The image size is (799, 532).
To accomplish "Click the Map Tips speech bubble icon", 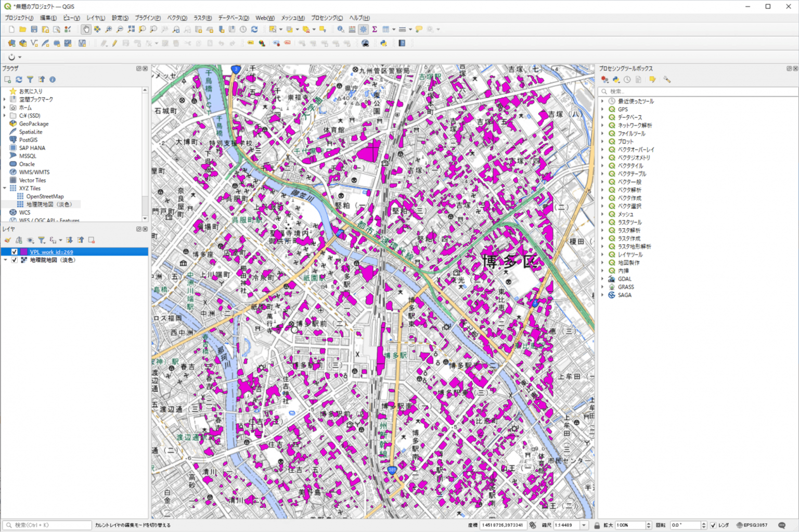I will point(419,30).
